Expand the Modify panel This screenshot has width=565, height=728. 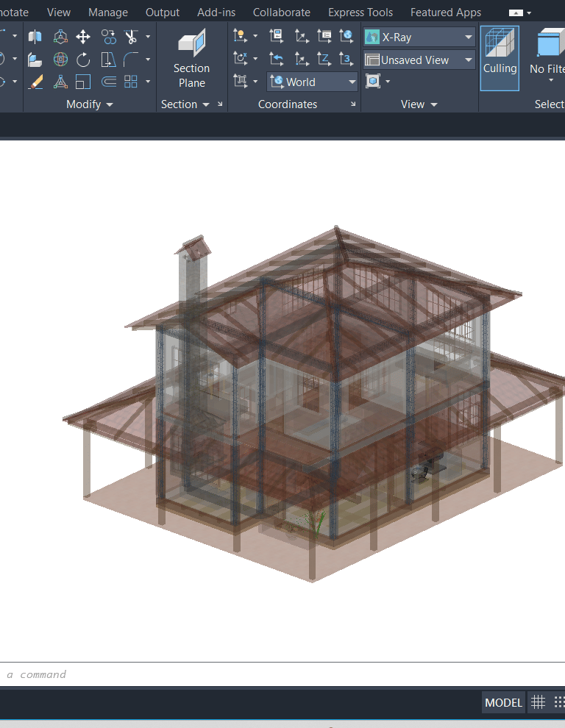pos(89,104)
